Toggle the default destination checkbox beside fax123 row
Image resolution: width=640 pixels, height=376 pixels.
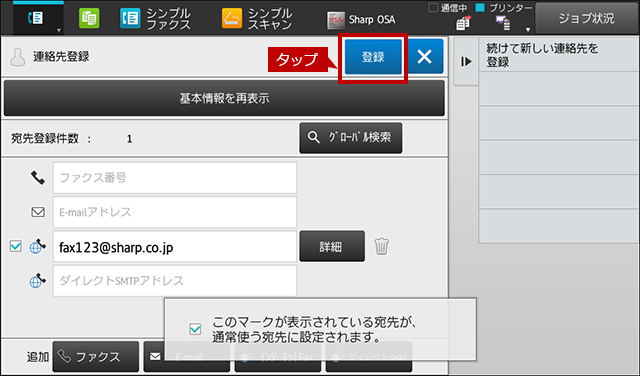[x=16, y=247]
